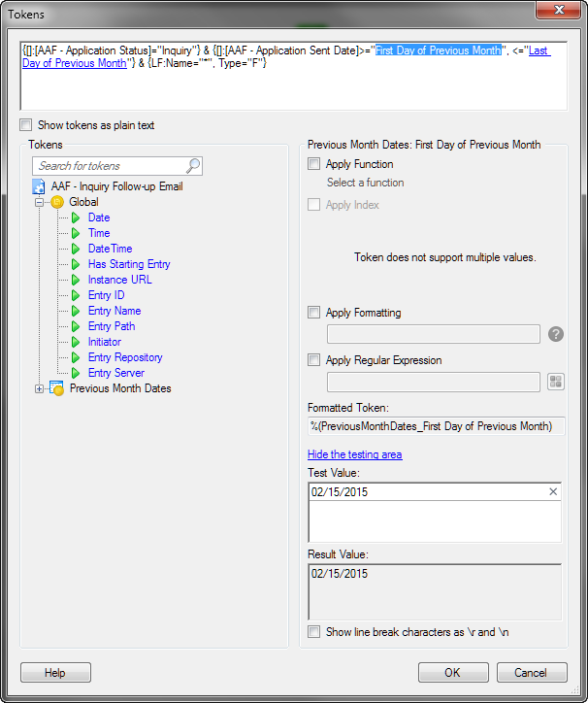Click the green arrow icon beside Entry Path
The height and width of the screenshot is (703, 588).
[x=76, y=326]
